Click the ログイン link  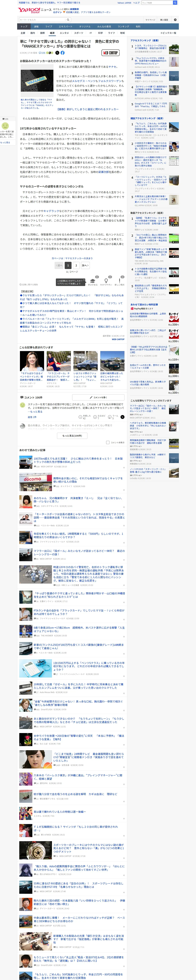click(x=57, y=12)
